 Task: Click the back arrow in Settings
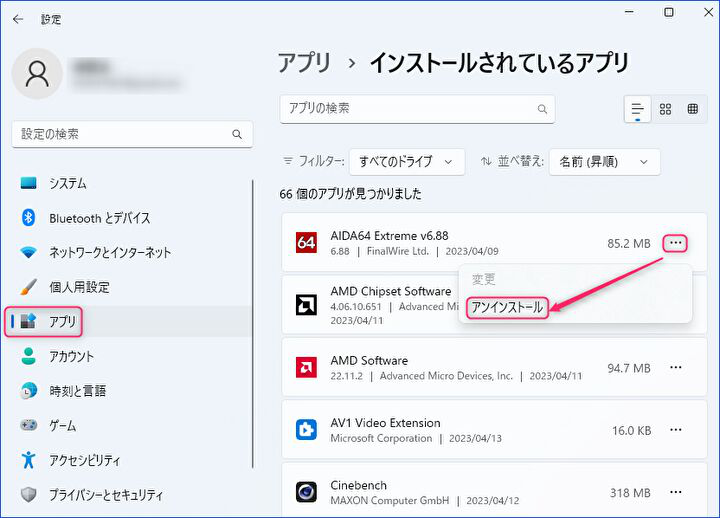[x=18, y=19]
